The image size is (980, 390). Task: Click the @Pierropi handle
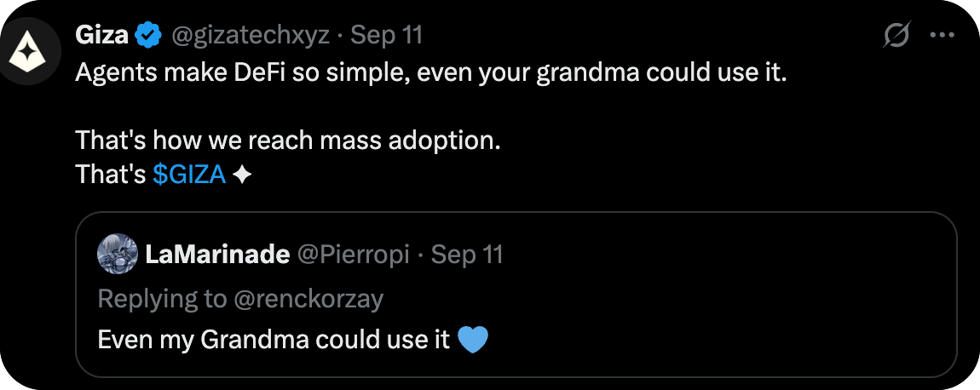[354, 254]
